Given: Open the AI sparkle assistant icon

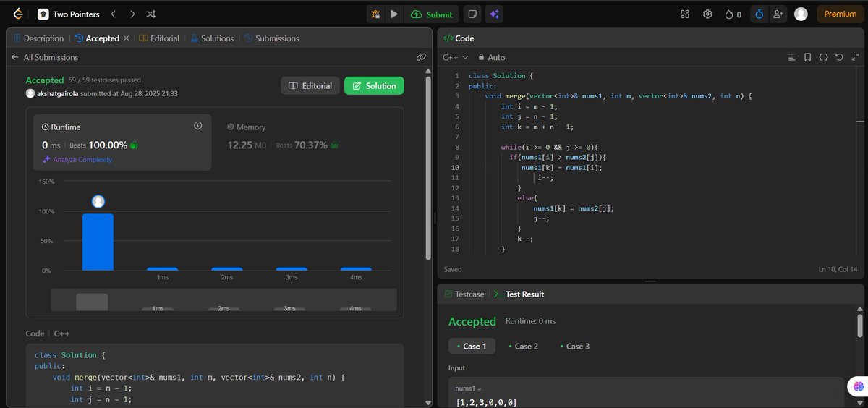Looking at the screenshot, I should (x=495, y=14).
